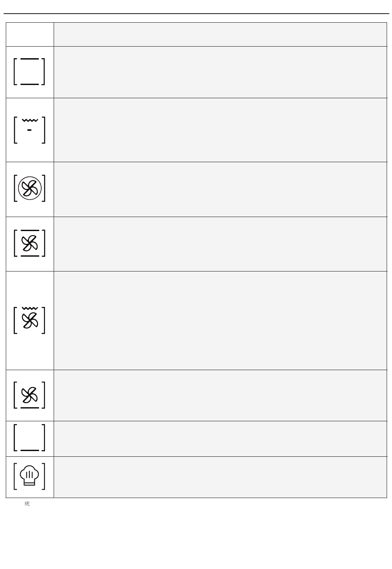Click the small character below the table
The width and height of the screenshot is (392, 569).
pyautogui.click(x=27, y=504)
